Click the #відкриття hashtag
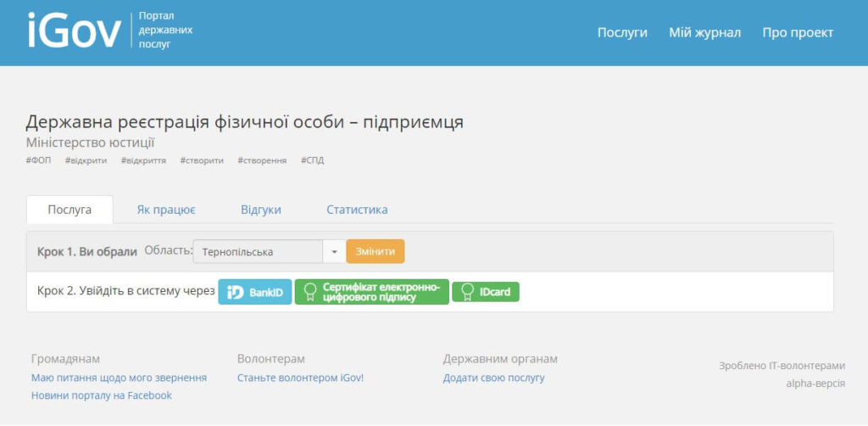868x426 pixels. [x=143, y=160]
